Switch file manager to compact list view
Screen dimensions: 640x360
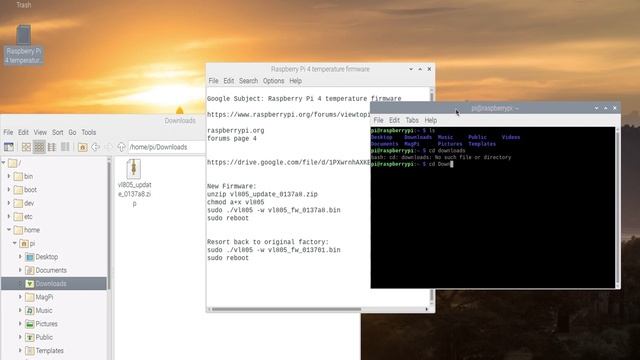[52, 147]
